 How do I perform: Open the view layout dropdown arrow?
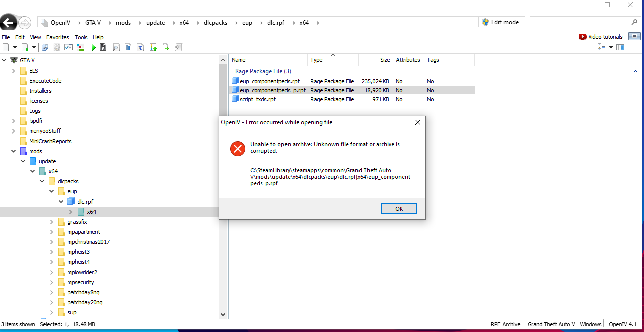(611, 47)
